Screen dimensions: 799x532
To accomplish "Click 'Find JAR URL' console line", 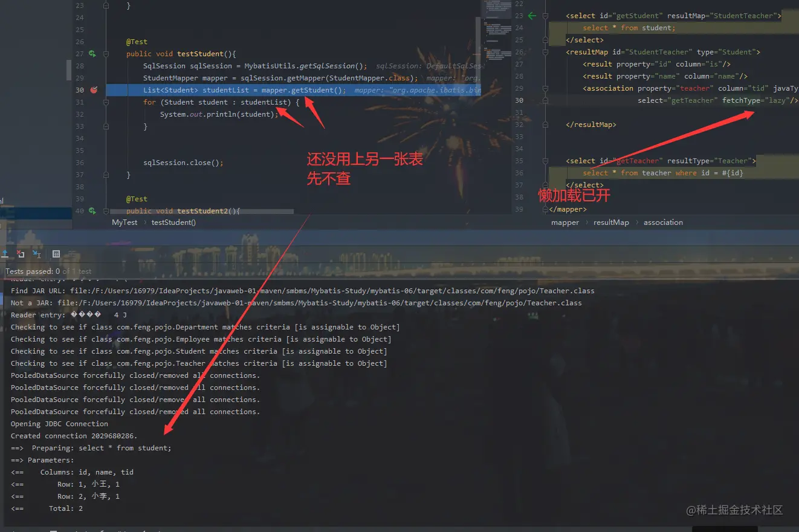I will click(x=302, y=291).
